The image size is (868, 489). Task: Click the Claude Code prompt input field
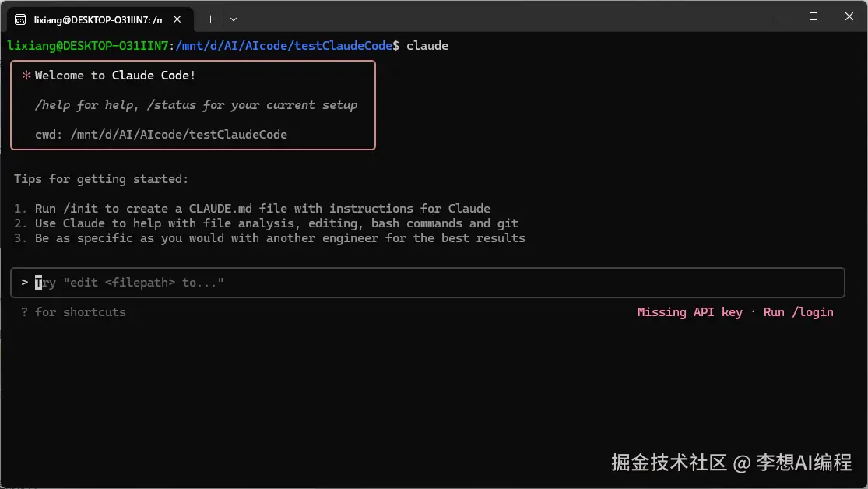tap(427, 283)
